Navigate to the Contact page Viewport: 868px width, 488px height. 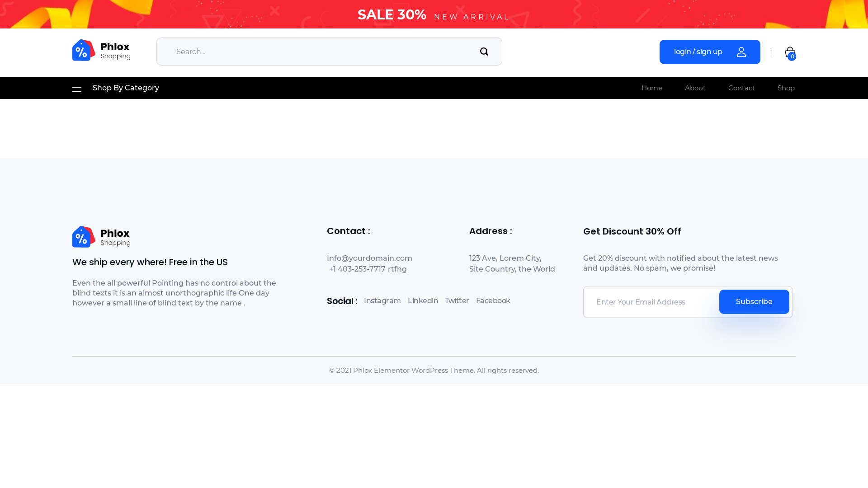tap(741, 88)
